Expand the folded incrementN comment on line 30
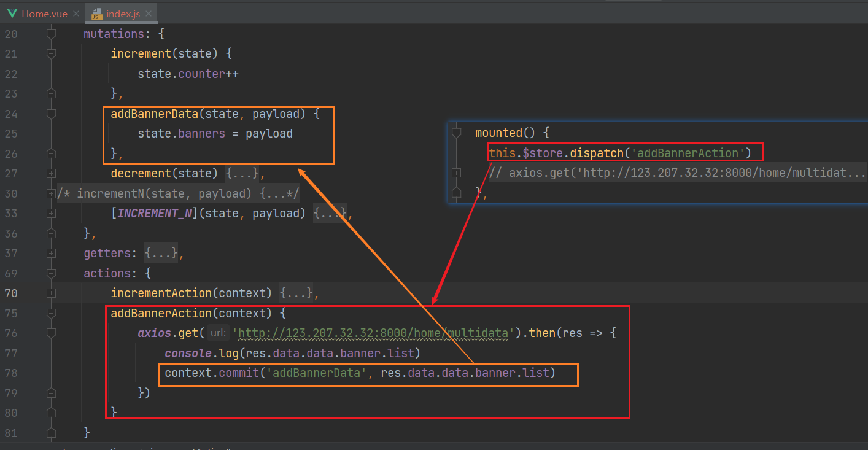 pos(51,193)
